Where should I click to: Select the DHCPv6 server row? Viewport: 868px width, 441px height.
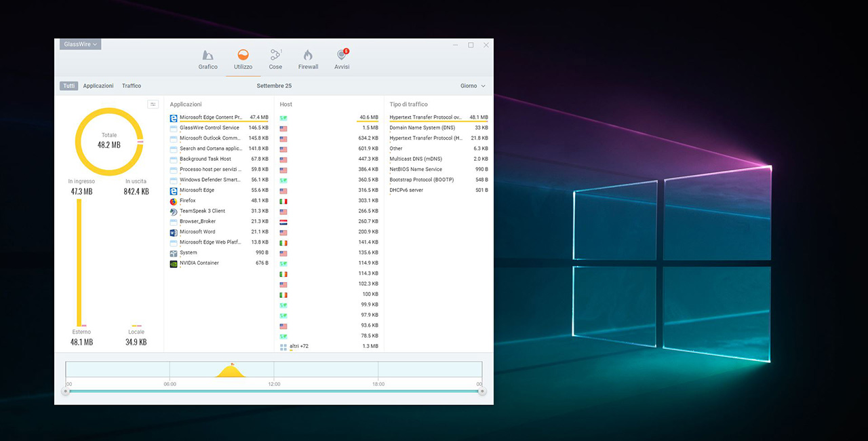coord(438,191)
